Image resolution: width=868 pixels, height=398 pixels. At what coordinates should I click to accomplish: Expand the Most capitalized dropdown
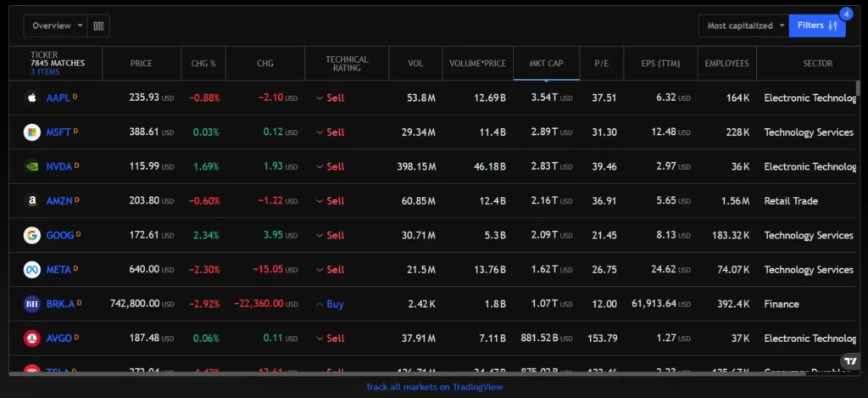[x=744, y=25]
